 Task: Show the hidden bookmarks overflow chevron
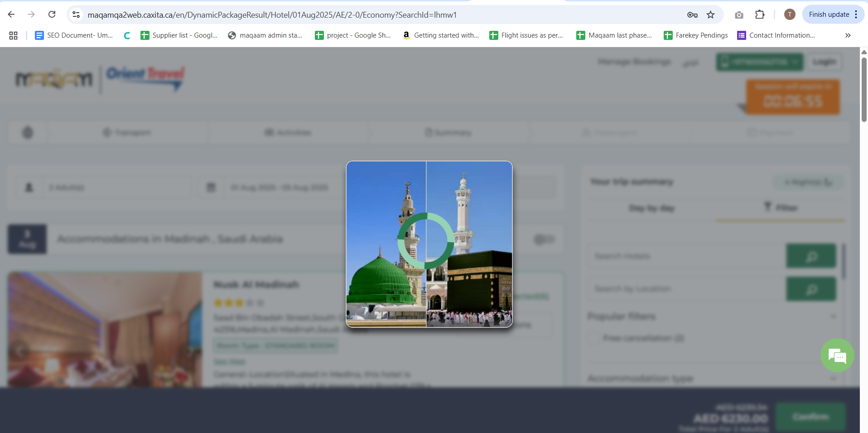pyautogui.click(x=848, y=35)
